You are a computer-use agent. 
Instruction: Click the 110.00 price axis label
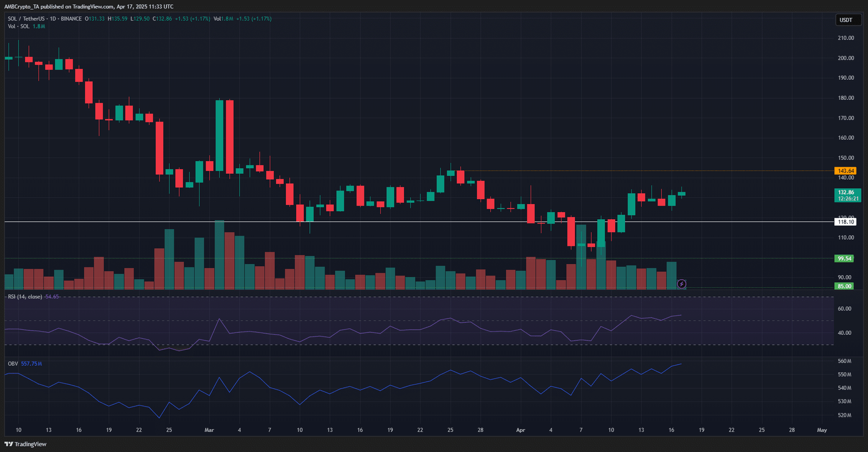point(846,238)
